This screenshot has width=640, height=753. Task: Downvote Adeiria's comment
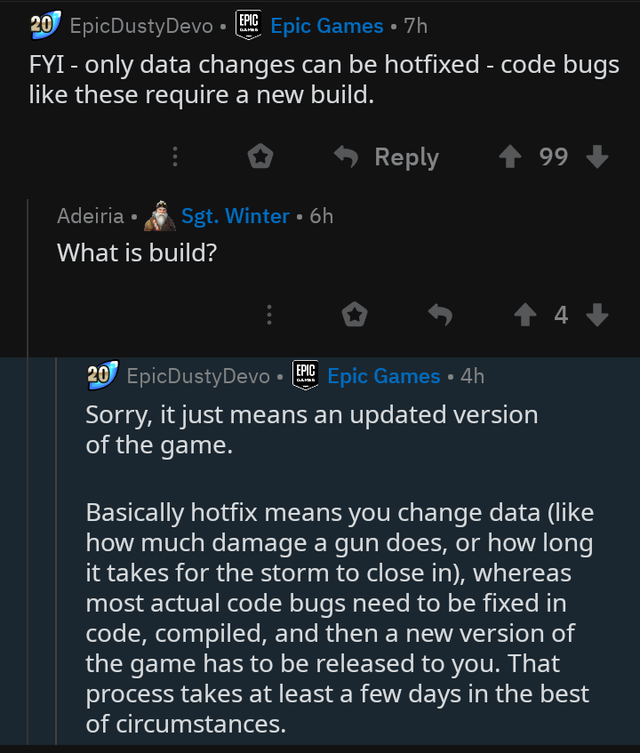point(597,315)
